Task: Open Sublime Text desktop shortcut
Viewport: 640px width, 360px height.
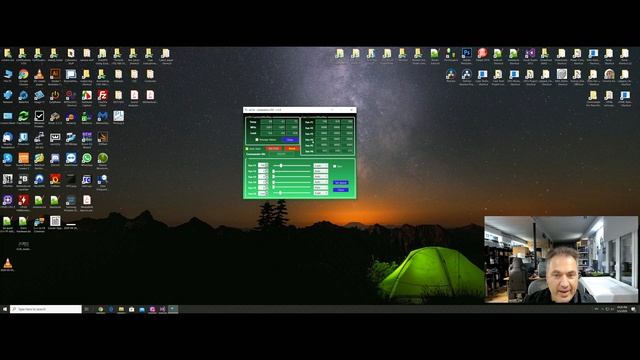Action: (103, 137)
